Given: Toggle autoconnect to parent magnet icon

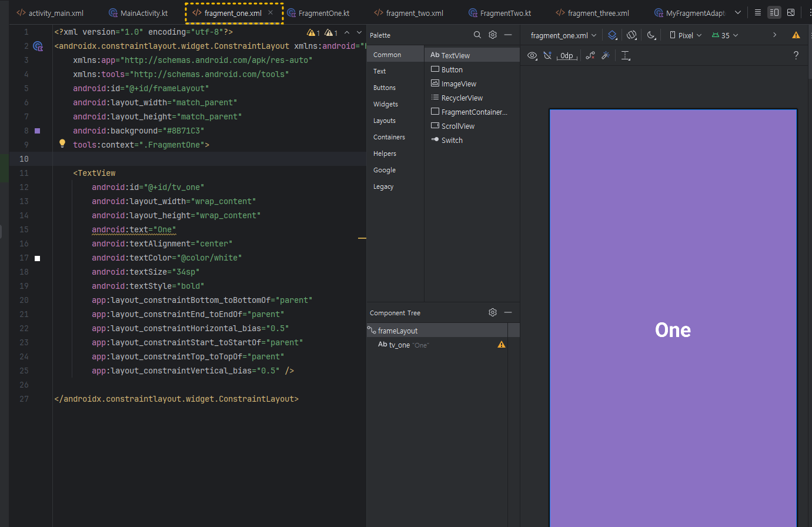Looking at the screenshot, I should [x=547, y=55].
